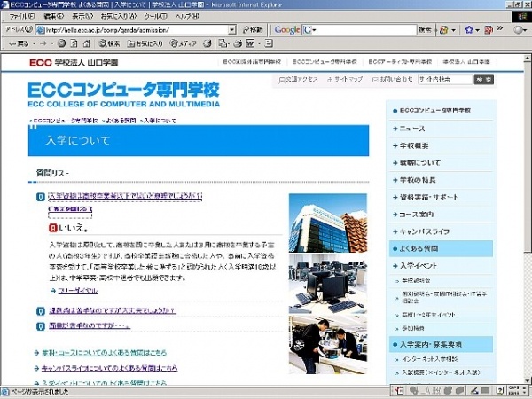Click the vertical scrollbar up arrow

tap(527, 59)
